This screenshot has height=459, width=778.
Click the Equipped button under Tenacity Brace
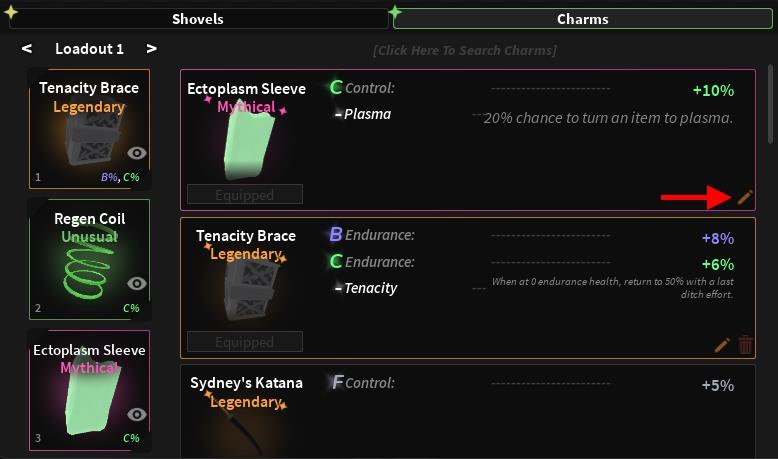tap(244, 342)
